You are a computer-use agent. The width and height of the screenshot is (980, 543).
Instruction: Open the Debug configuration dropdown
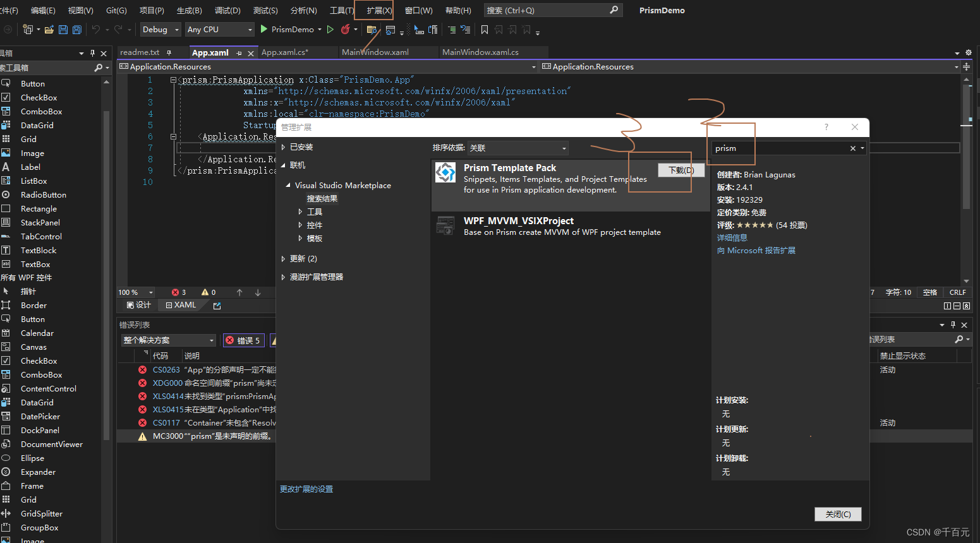(160, 30)
